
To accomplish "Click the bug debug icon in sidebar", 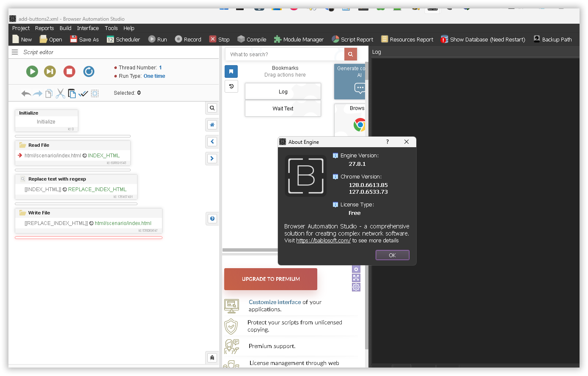I will (212, 357).
